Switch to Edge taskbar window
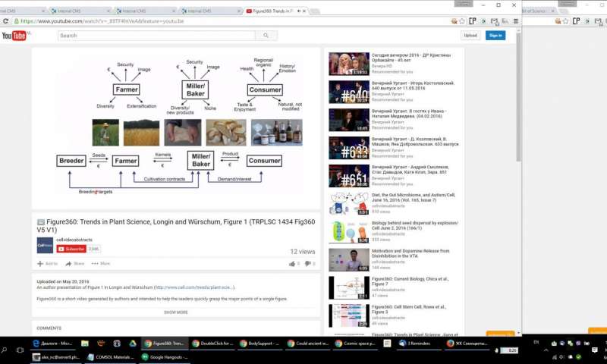Screen dimensions: 607x364 pos(52,343)
